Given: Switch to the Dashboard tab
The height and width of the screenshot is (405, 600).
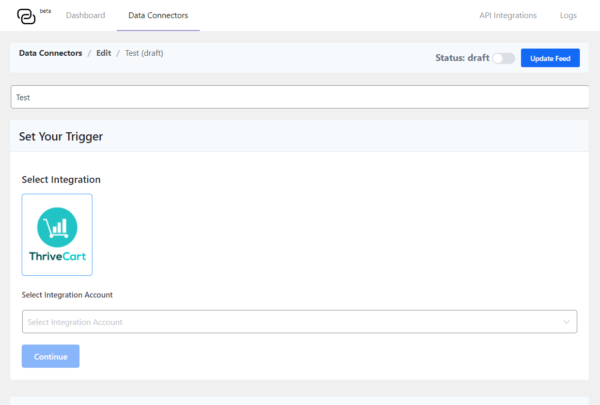Looking at the screenshot, I should 85,15.
